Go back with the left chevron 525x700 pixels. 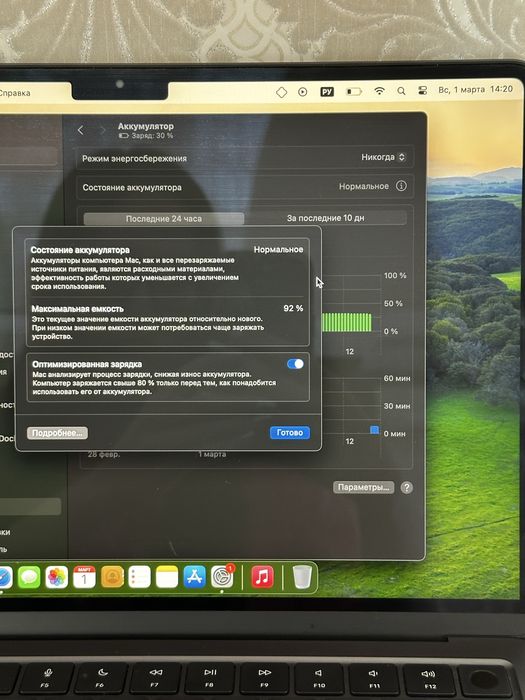click(81, 130)
